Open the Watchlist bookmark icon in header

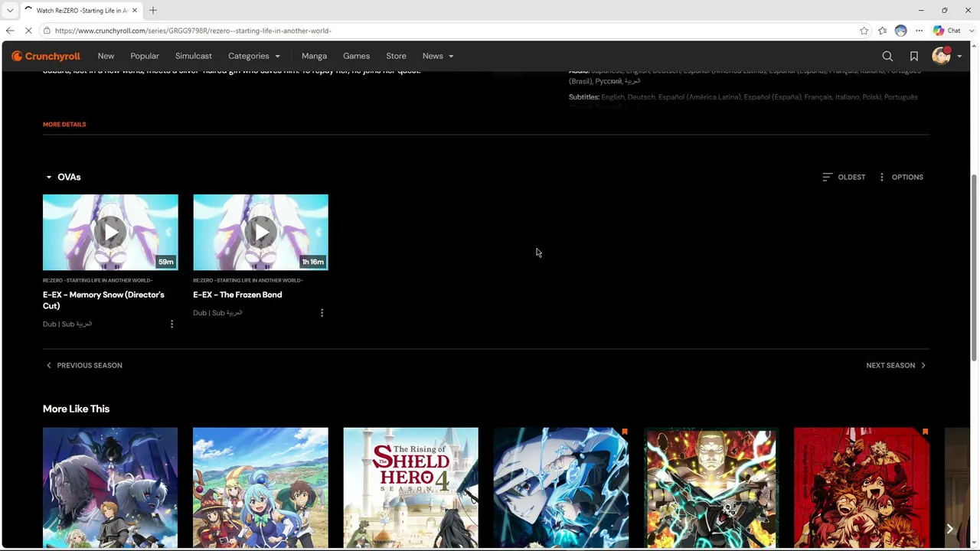pyautogui.click(x=914, y=56)
